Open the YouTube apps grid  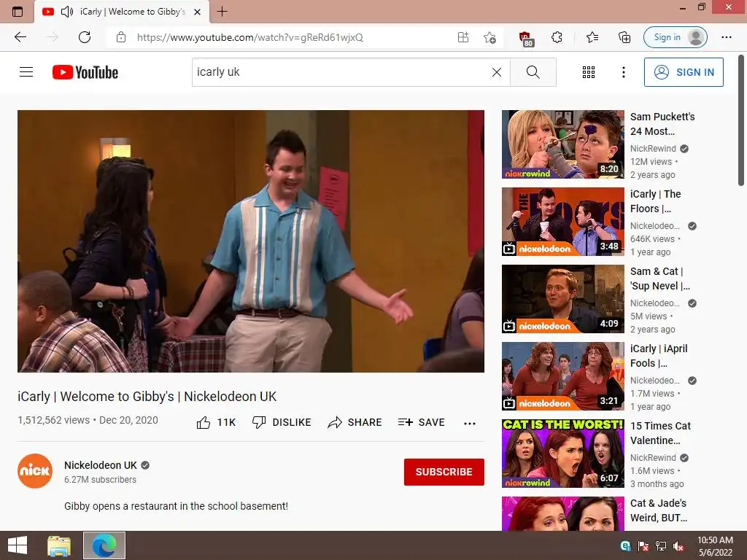click(x=589, y=72)
